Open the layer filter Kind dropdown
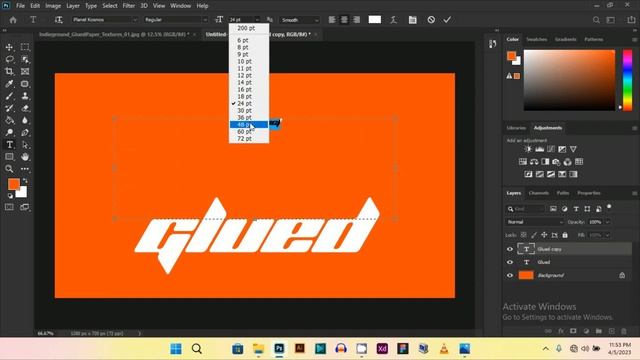Screen dimensions: 640x360 point(526,209)
